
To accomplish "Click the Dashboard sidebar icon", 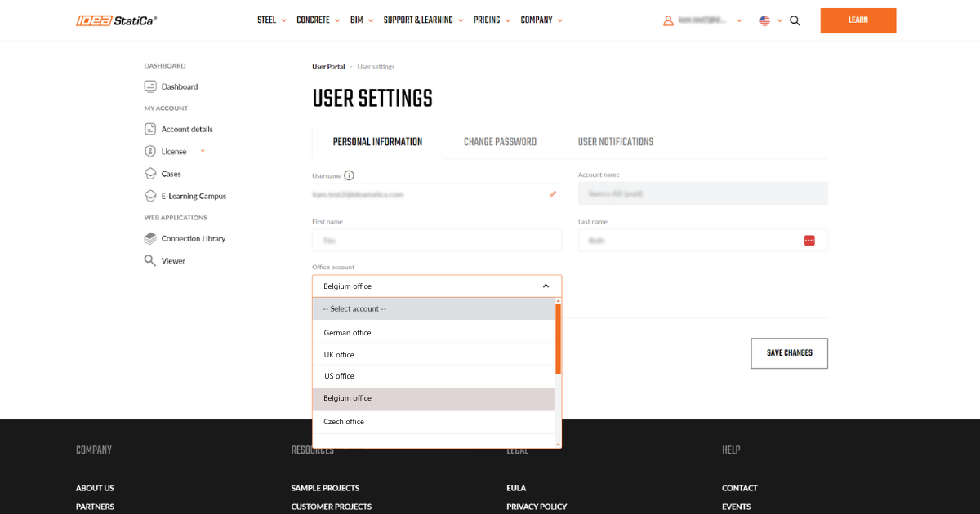I will pyautogui.click(x=150, y=86).
